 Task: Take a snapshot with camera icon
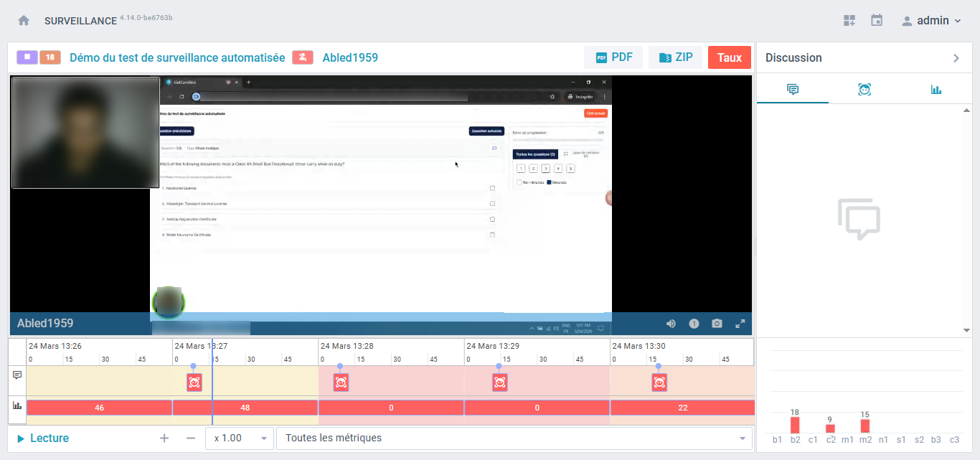[717, 324]
